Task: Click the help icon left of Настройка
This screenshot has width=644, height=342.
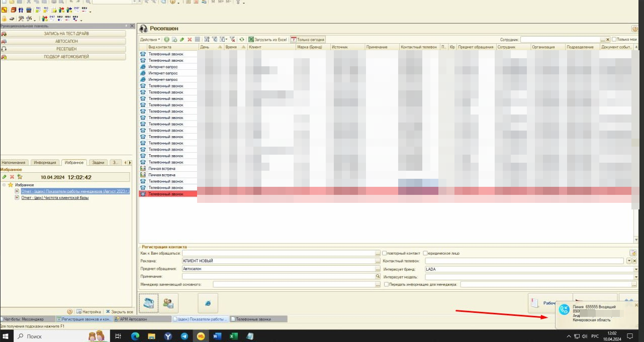Action: point(70,311)
